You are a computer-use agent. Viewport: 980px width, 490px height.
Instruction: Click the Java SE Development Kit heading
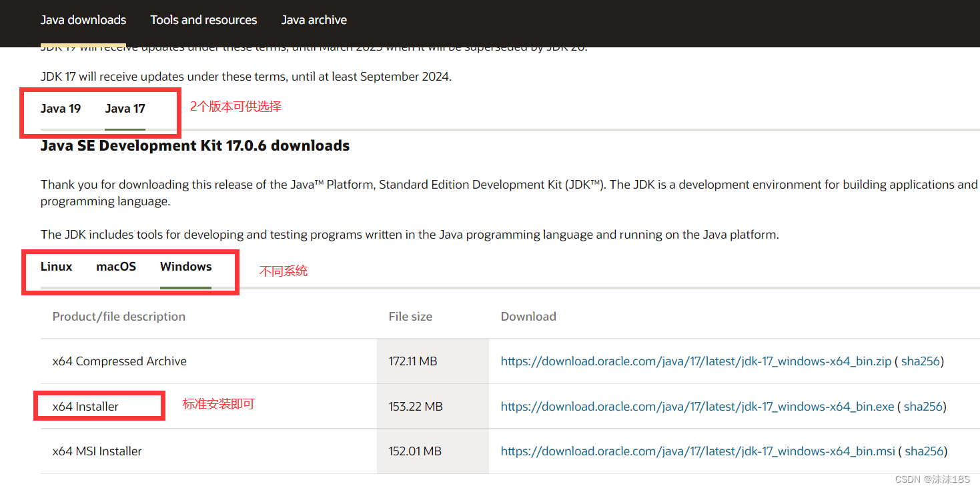(195, 145)
